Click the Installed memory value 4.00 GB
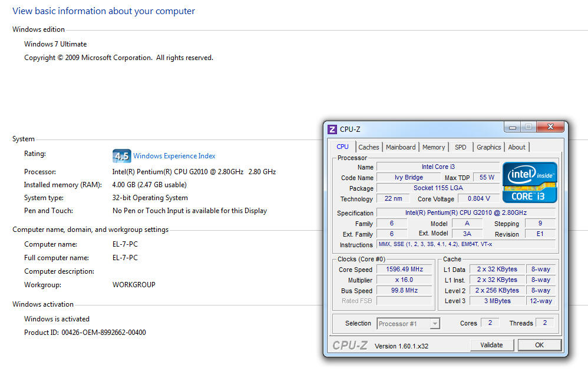The image size is (588, 372). pos(149,185)
